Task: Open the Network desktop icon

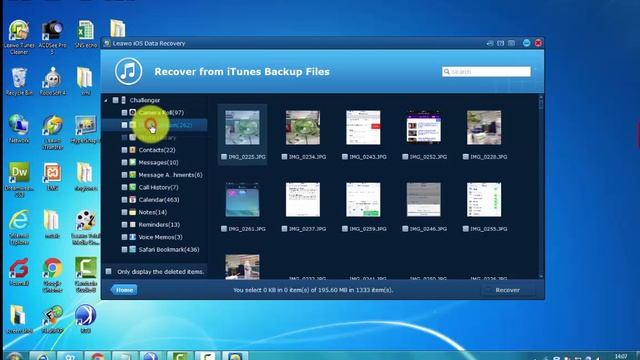Action: pyautogui.click(x=19, y=129)
